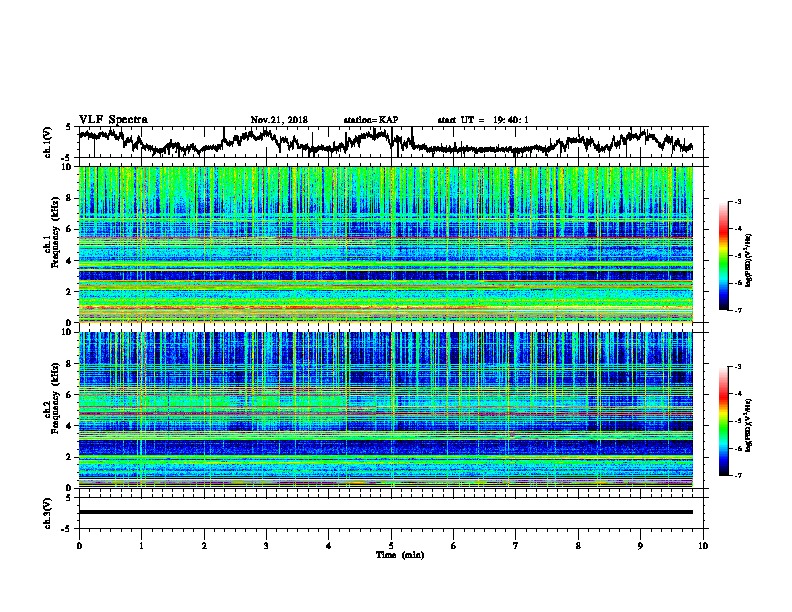Click the "-7" label on ch.2 color bar
Image resolution: width=792 pixels, height=612 pixels.
pyautogui.click(x=737, y=476)
